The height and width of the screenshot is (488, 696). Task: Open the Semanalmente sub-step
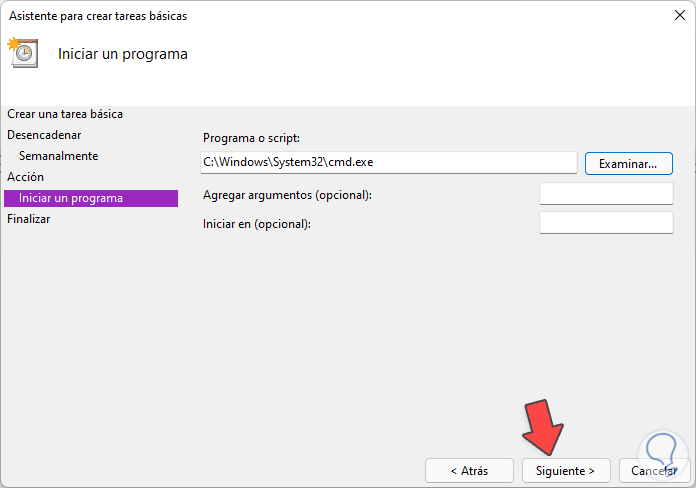[x=58, y=156]
